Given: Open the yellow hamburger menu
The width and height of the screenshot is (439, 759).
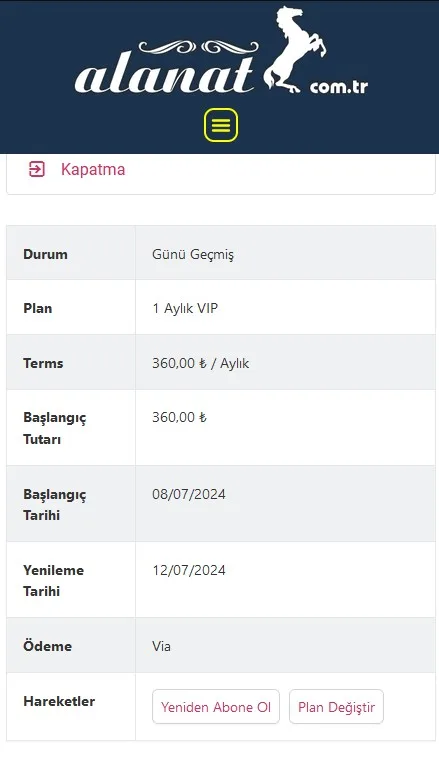Looking at the screenshot, I should click(x=221, y=125).
